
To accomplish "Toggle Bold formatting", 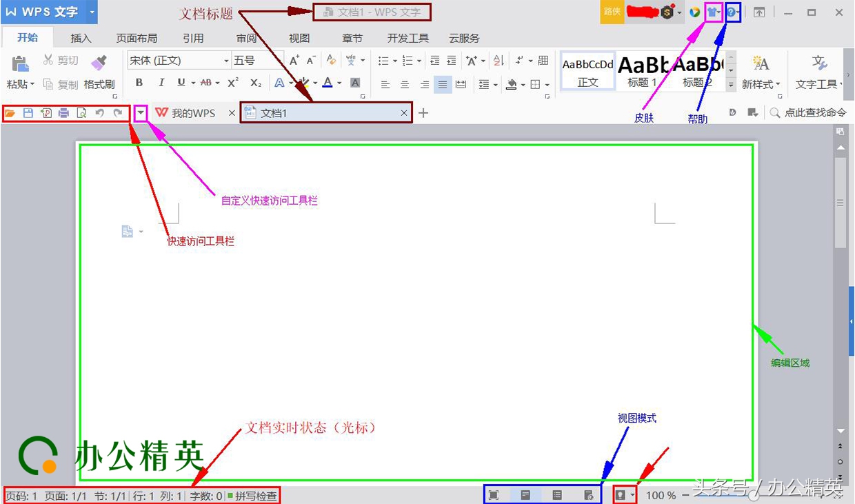I will coord(139,83).
